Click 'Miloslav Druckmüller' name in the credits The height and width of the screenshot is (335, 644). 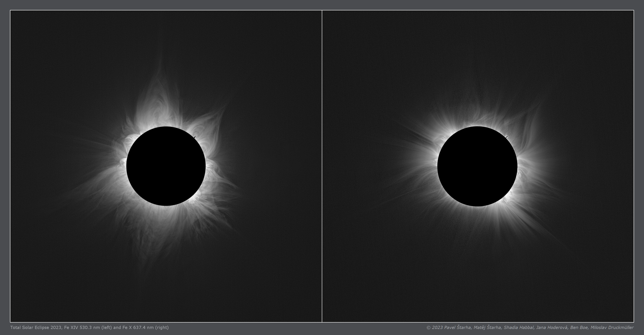(612, 328)
